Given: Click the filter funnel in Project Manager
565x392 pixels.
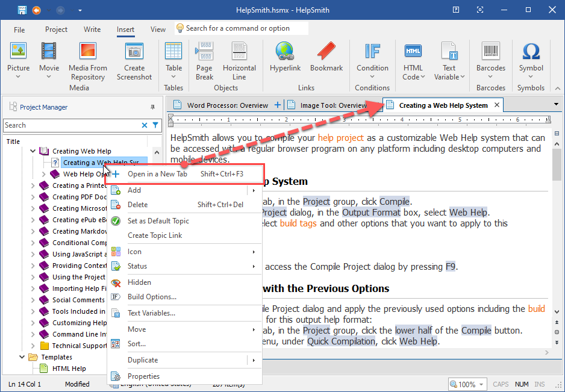Looking at the screenshot, I should coord(155,125).
